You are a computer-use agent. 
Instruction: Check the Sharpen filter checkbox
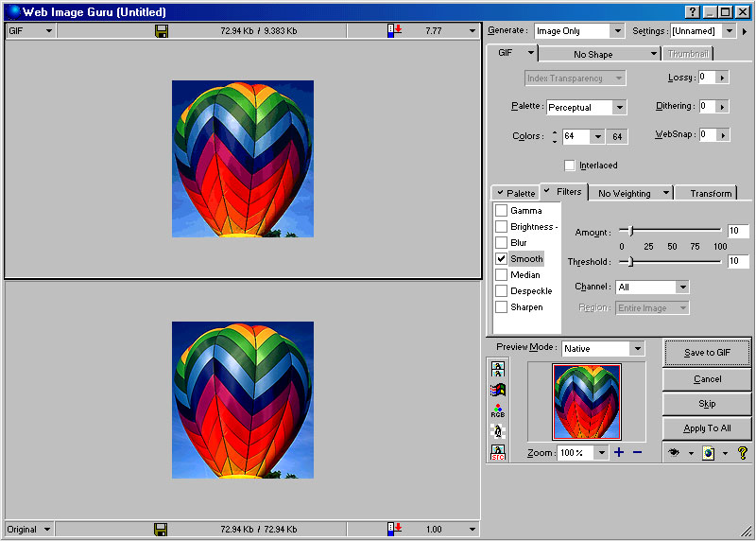coord(502,307)
